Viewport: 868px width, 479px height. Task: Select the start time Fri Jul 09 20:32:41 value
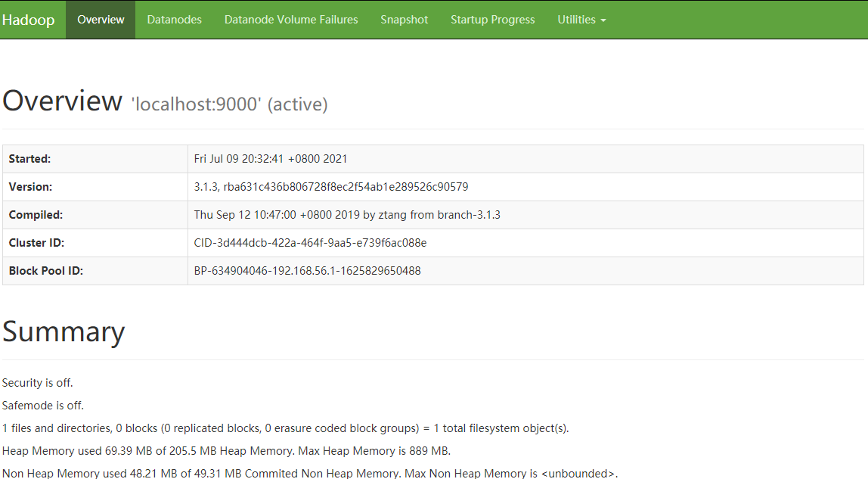(271, 159)
